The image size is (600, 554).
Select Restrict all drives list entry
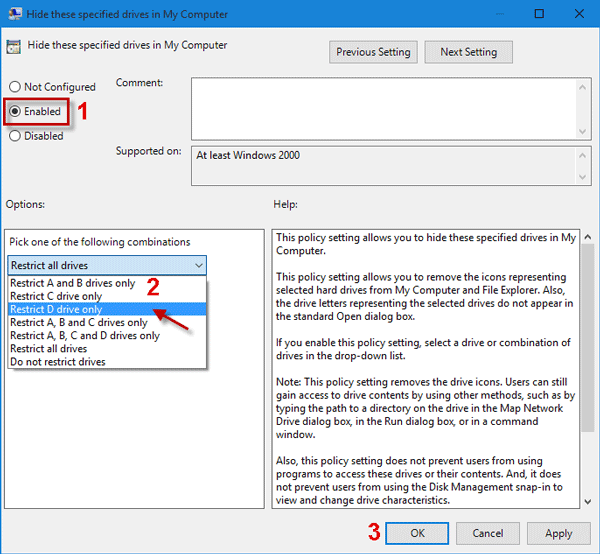coord(49,349)
